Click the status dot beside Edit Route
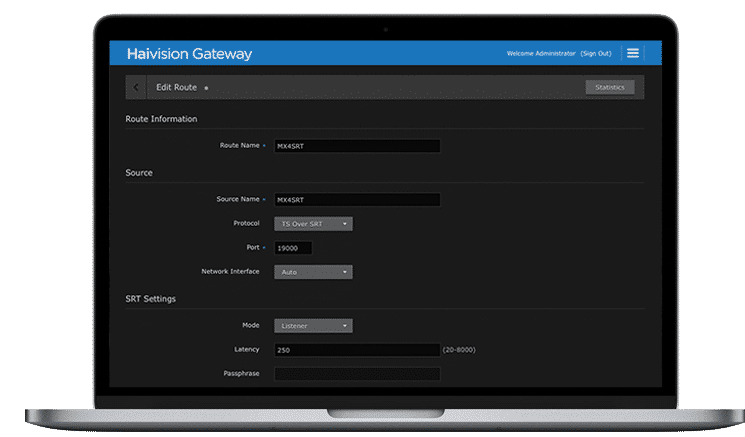The height and width of the screenshot is (437, 745). click(206, 88)
